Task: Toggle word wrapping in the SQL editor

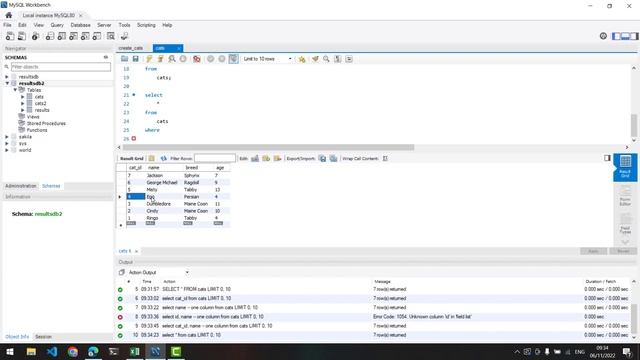Action: (349, 59)
